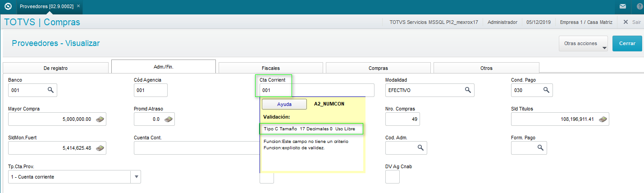
Task: Switch to the De registro tab
Action: (x=55, y=68)
